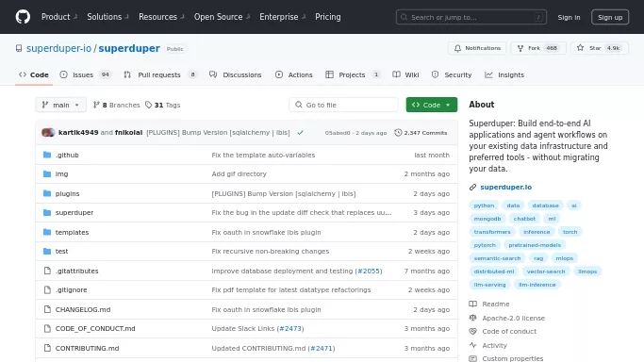This screenshot has height=362, width=644.
Task: Click the Go to file search field
Action: click(x=344, y=105)
